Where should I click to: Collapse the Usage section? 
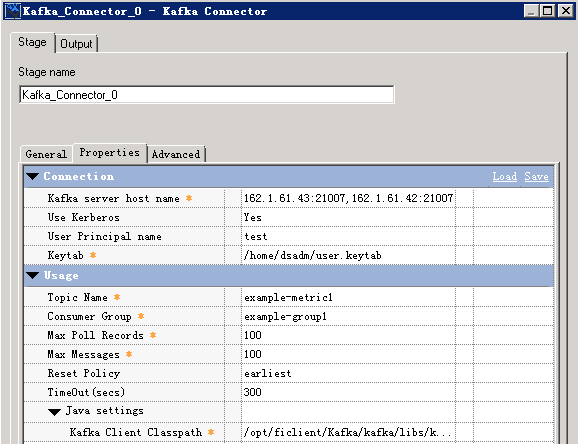32,275
